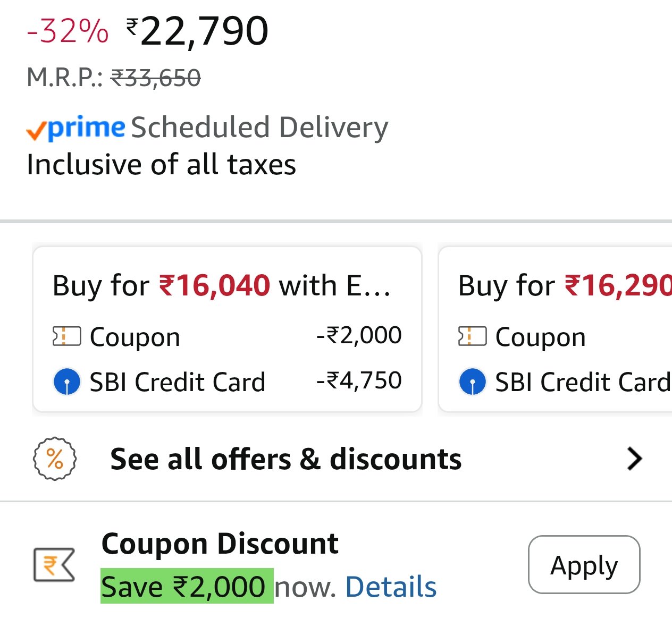Click the -₹2,000 coupon amount in first card
This screenshot has width=672, height=627.
pos(359,335)
